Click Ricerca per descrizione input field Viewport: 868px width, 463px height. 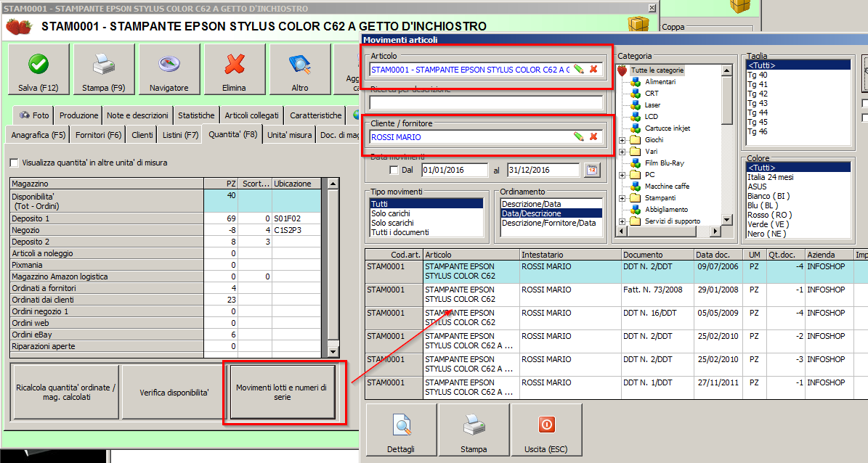click(486, 102)
